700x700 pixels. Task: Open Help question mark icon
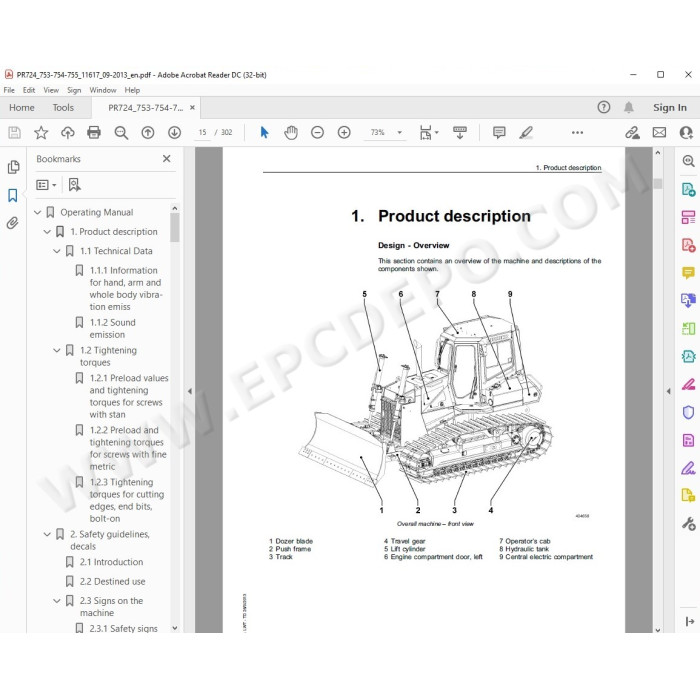pyautogui.click(x=604, y=107)
